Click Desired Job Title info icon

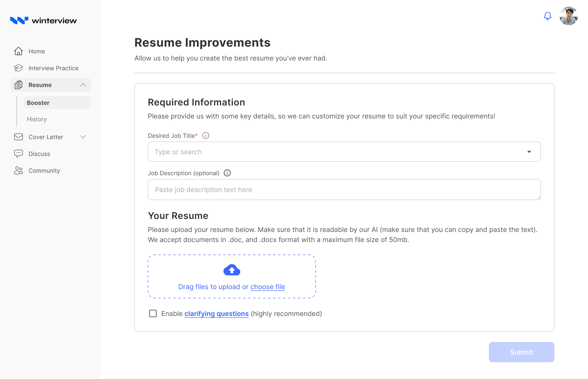206,136
